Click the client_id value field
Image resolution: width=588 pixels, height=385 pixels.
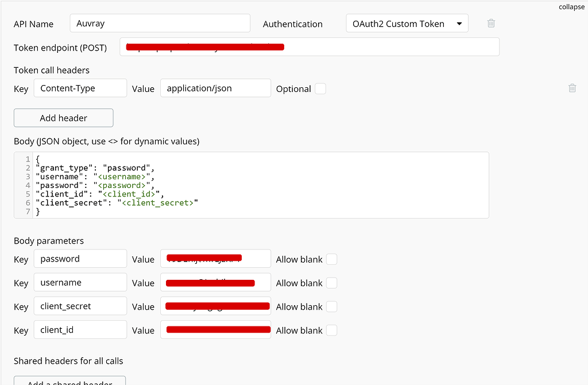coord(215,330)
